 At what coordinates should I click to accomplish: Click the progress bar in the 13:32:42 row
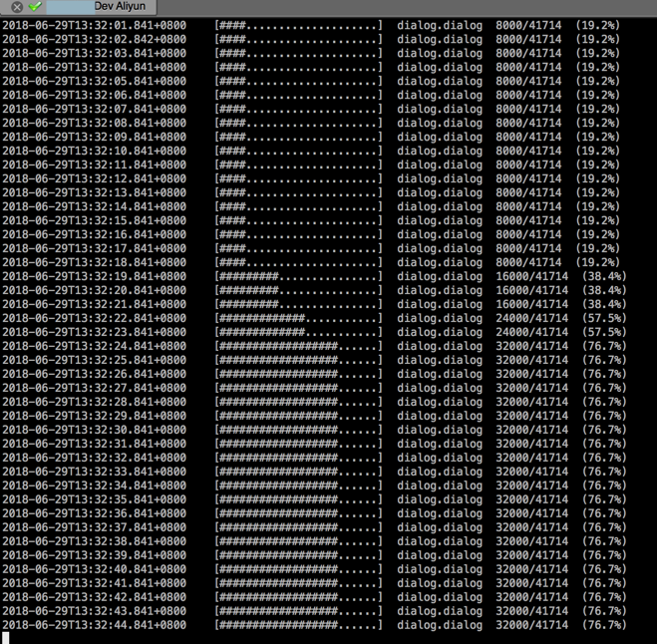click(299, 597)
